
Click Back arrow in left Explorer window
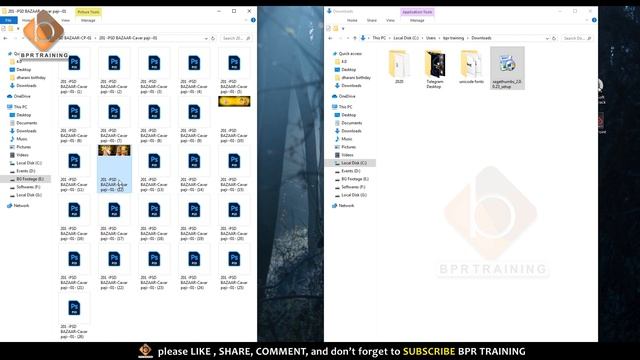tap(5, 38)
